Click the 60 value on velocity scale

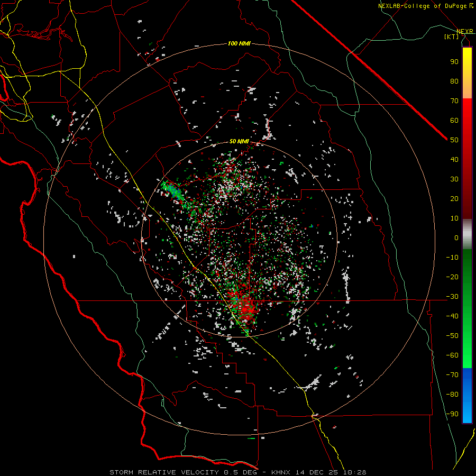tap(454, 120)
